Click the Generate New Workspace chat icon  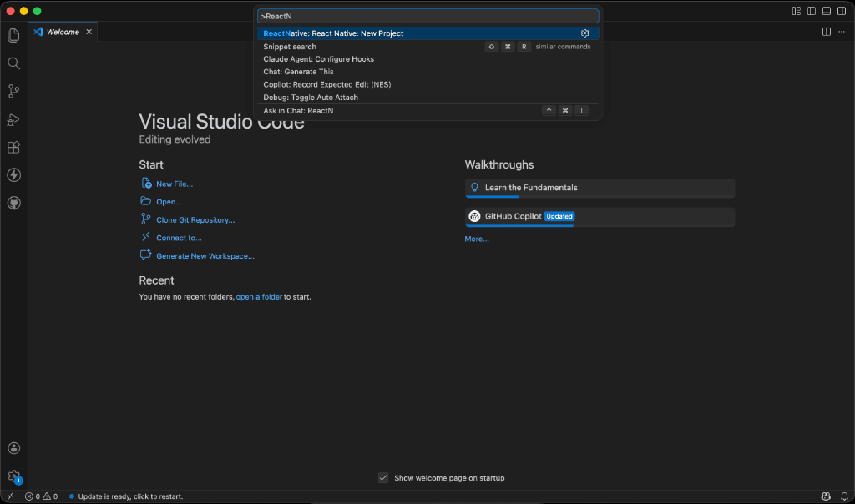145,255
